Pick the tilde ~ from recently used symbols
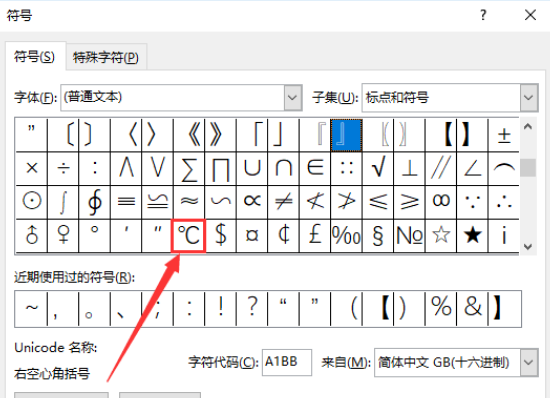Image resolution: width=550 pixels, height=398 pixels. click(x=32, y=309)
